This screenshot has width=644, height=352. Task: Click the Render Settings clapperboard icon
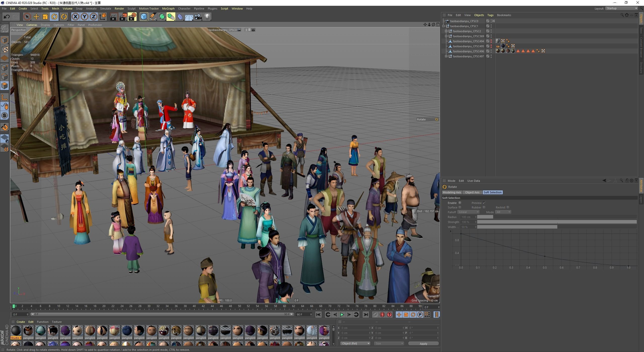coord(132,17)
